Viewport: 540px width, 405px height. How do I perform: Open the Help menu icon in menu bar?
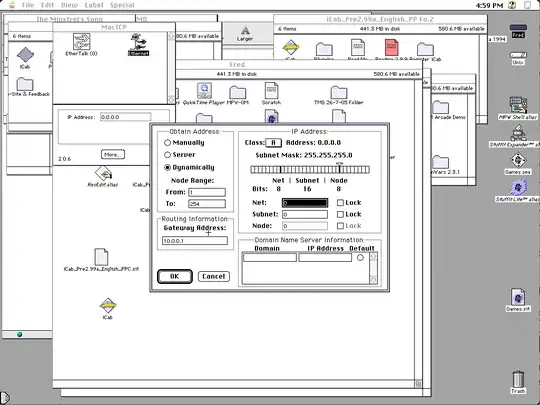click(512, 5)
